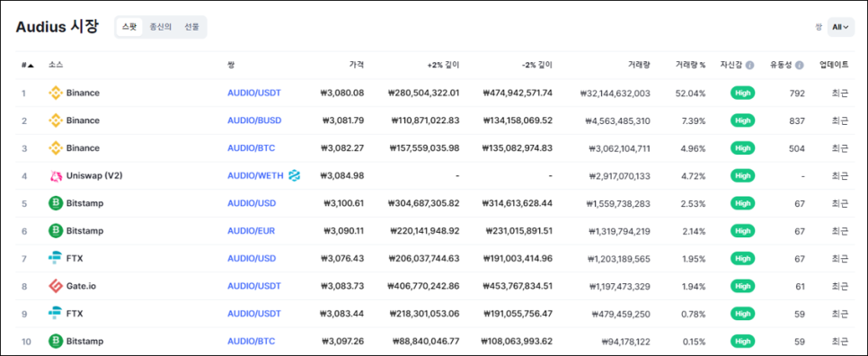This screenshot has height=356, width=868.
Task: Click the Bitstamp logo in row 5
Action: coord(56,203)
